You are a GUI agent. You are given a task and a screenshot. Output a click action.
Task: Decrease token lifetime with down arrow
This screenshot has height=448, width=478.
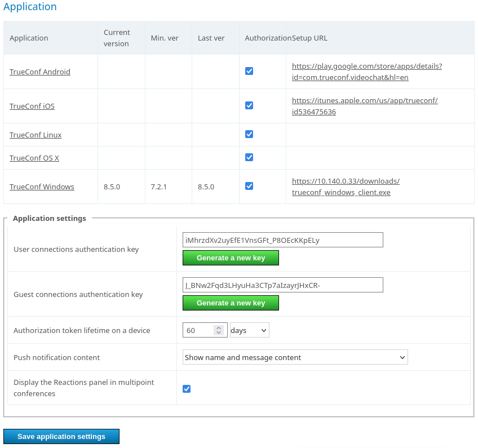point(219,333)
